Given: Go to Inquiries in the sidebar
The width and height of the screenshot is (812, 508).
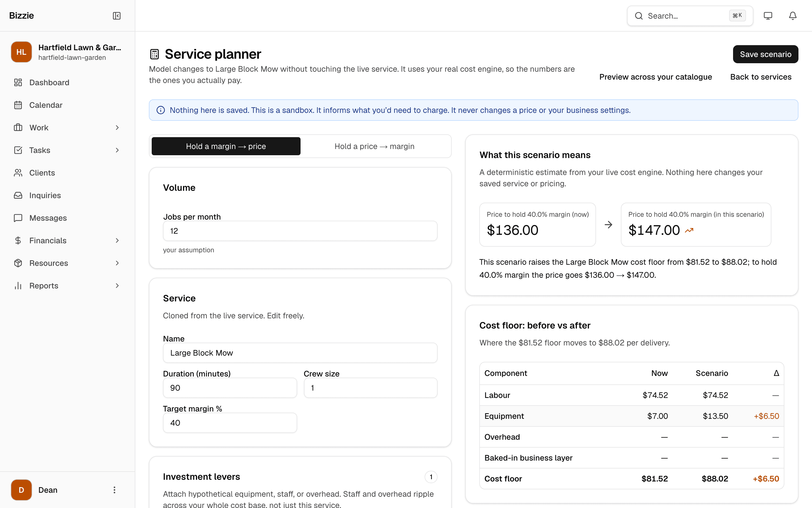Looking at the screenshot, I should point(67,195).
